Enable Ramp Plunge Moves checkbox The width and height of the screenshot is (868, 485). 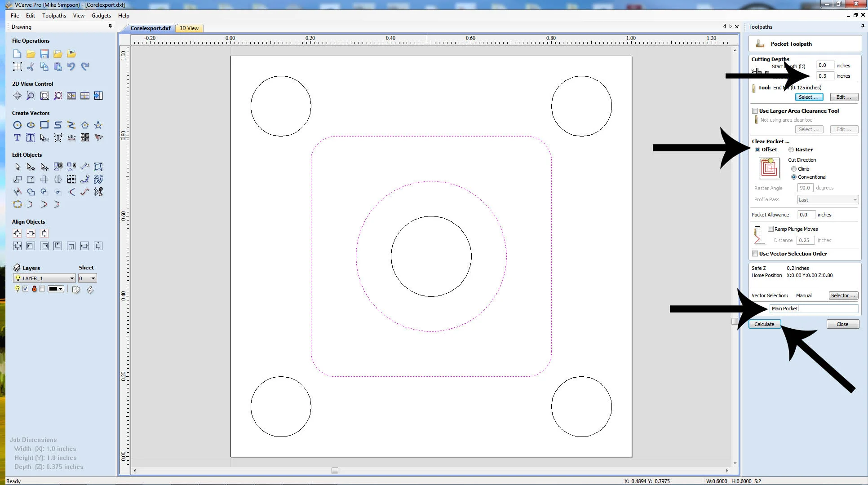tap(771, 229)
